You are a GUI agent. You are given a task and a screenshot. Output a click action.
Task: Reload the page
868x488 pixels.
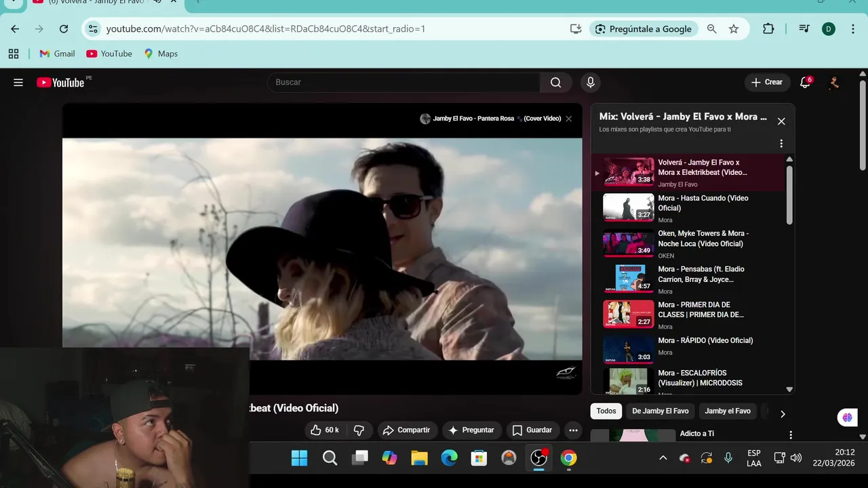coord(64,28)
